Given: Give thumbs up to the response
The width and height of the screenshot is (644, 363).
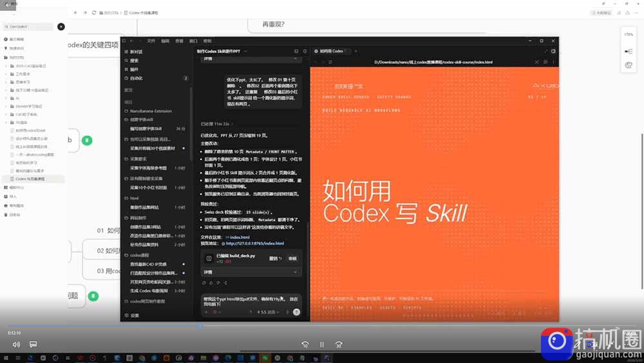Looking at the screenshot, I should (x=211, y=283).
